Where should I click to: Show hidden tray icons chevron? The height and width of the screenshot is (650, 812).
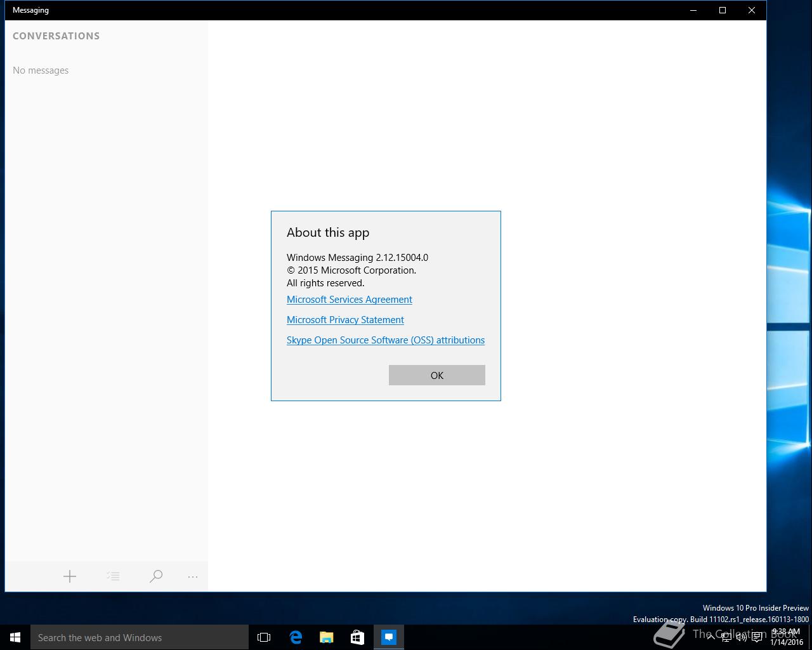710,637
